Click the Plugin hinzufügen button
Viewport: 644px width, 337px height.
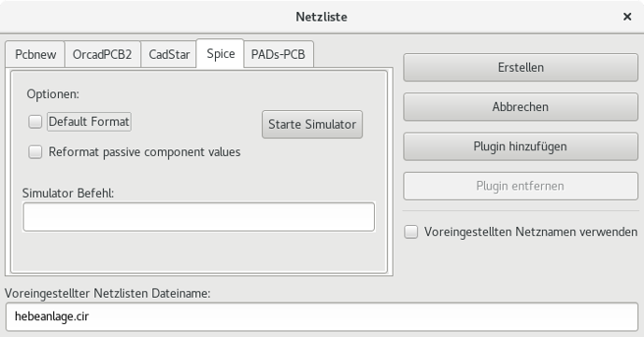[521, 147]
